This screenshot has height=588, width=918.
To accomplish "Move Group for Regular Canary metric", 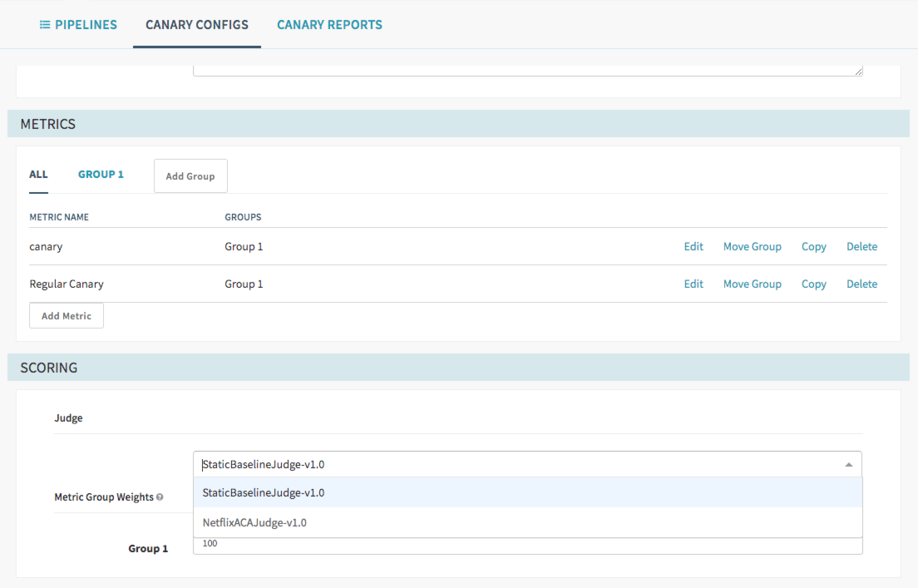I will pyautogui.click(x=752, y=284).
